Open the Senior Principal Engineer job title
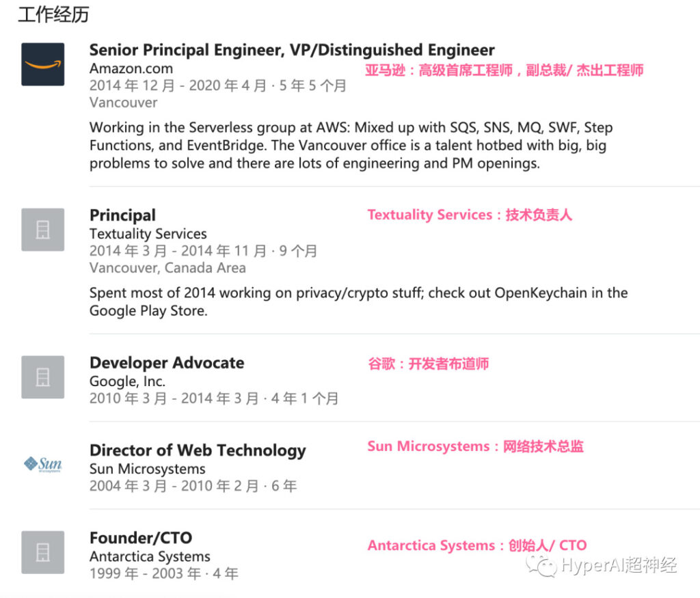Image resolution: width=700 pixels, height=598 pixels. click(292, 50)
